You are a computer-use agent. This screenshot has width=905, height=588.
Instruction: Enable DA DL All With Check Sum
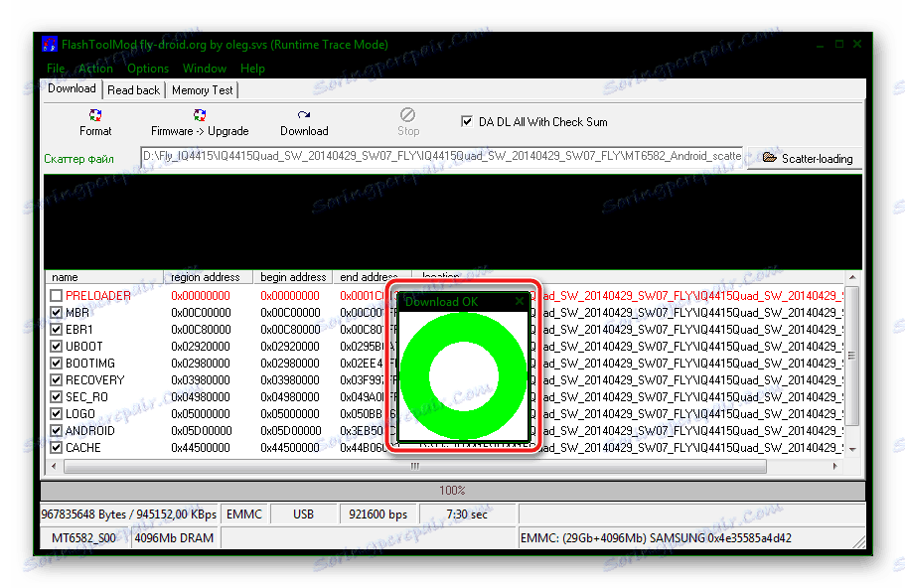466,121
